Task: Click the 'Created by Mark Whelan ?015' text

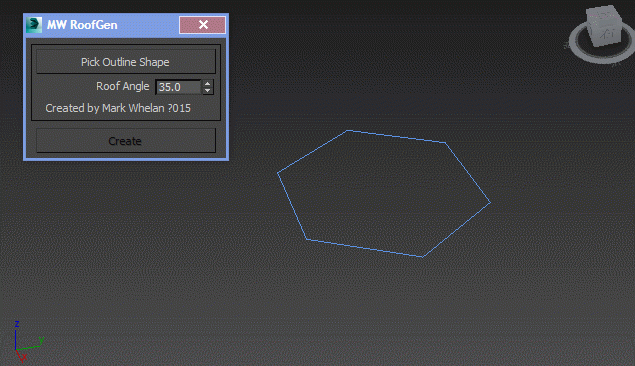Action: (118, 108)
